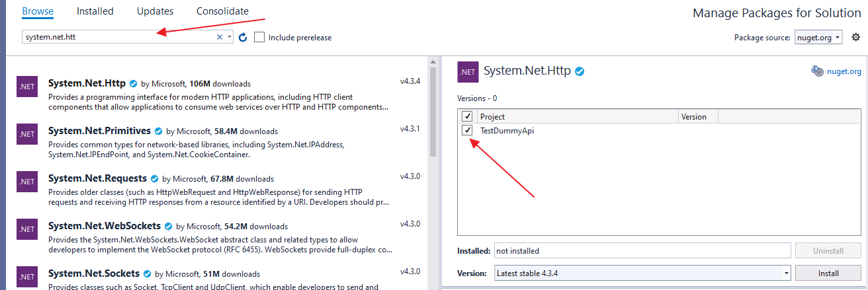Click the System.Net.Http package icon in list
868x290 pixels.
point(27,87)
